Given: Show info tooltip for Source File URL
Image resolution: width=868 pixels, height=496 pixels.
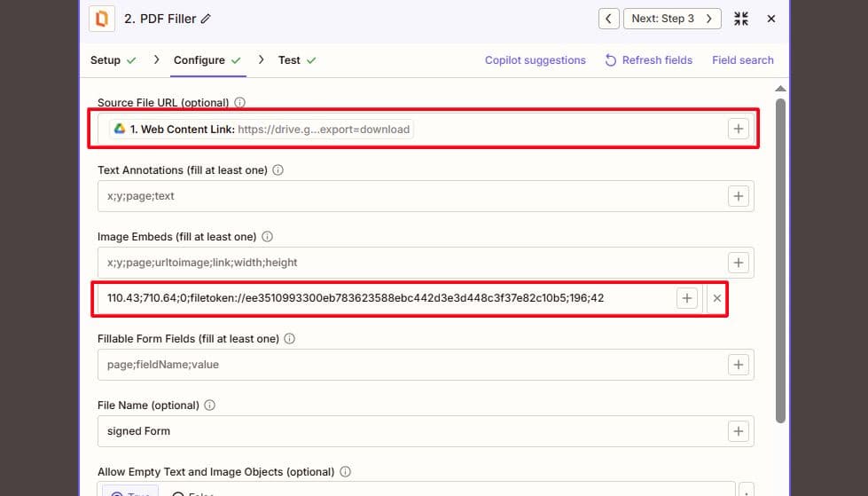Looking at the screenshot, I should pos(239,103).
